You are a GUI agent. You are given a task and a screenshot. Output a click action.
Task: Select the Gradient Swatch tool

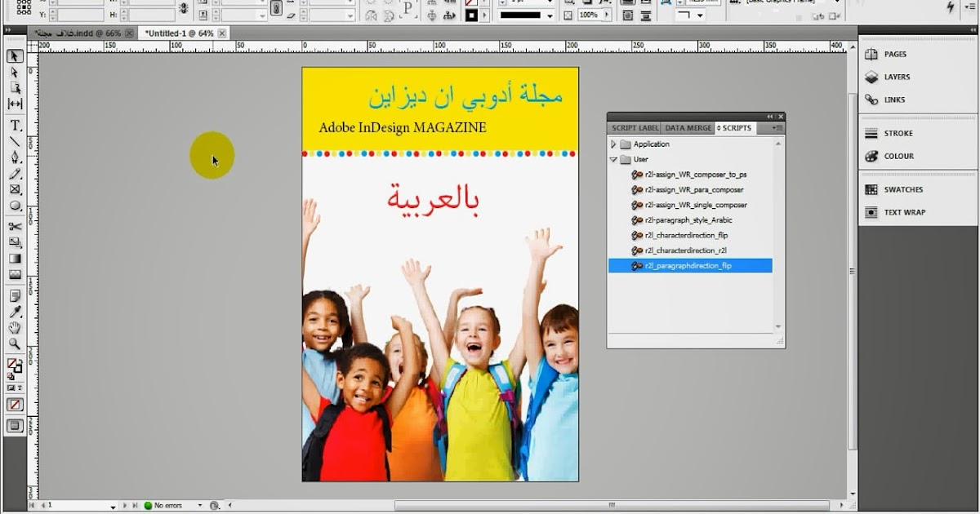pos(15,258)
